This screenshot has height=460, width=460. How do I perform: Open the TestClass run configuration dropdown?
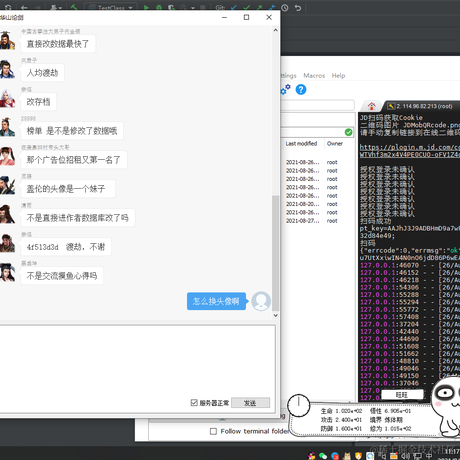coord(111,7)
